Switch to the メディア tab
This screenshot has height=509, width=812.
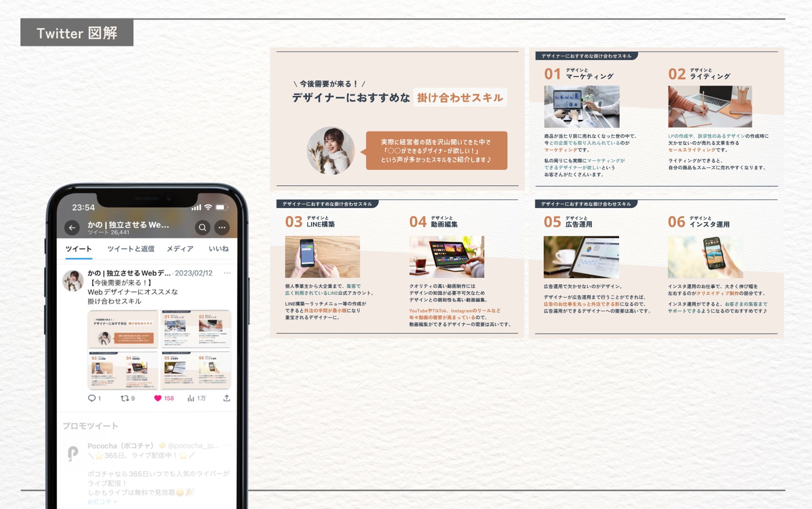[180, 249]
